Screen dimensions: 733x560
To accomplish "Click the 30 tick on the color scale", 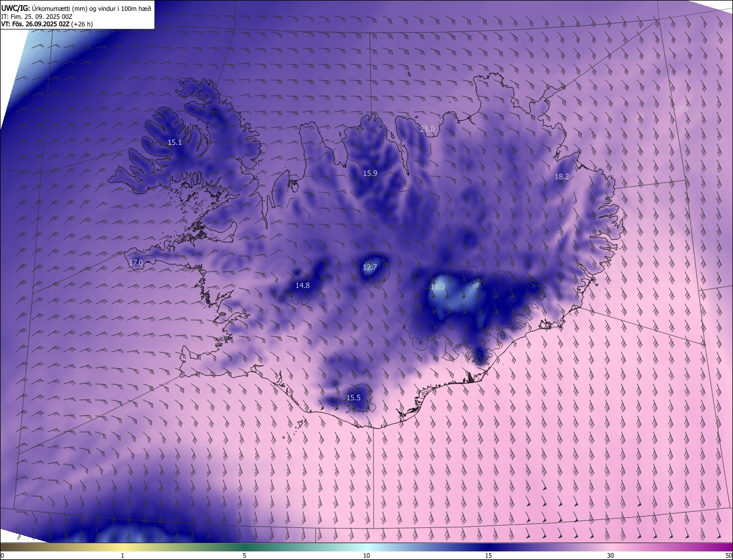I will tap(610, 555).
